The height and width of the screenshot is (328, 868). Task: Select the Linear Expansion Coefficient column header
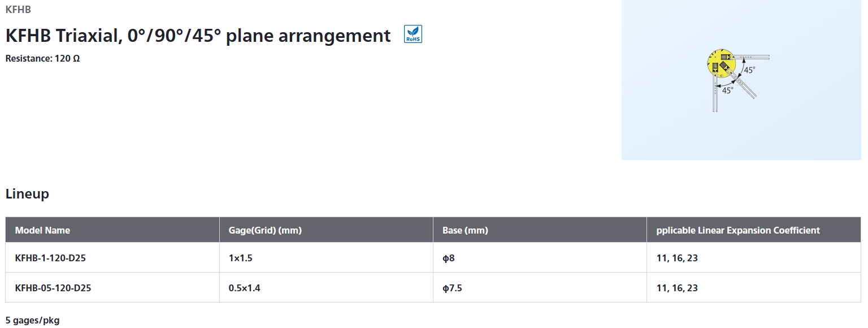738,230
